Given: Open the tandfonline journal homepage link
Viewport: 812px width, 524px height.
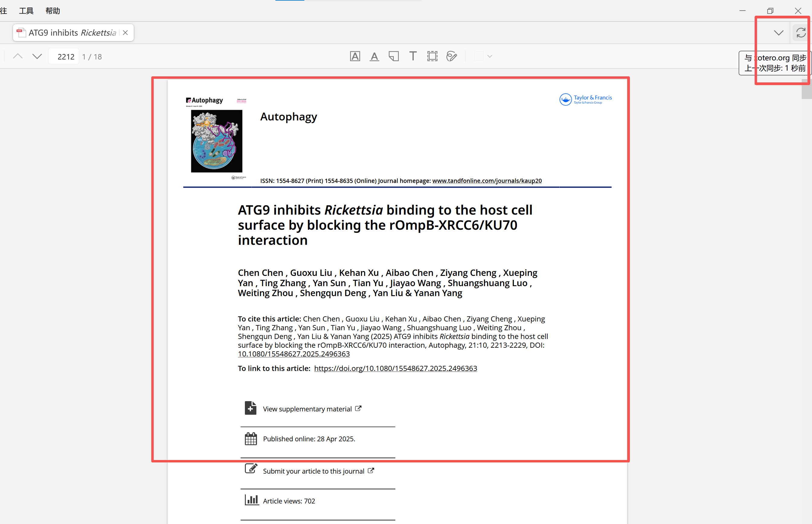Looking at the screenshot, I should point(487,181).
